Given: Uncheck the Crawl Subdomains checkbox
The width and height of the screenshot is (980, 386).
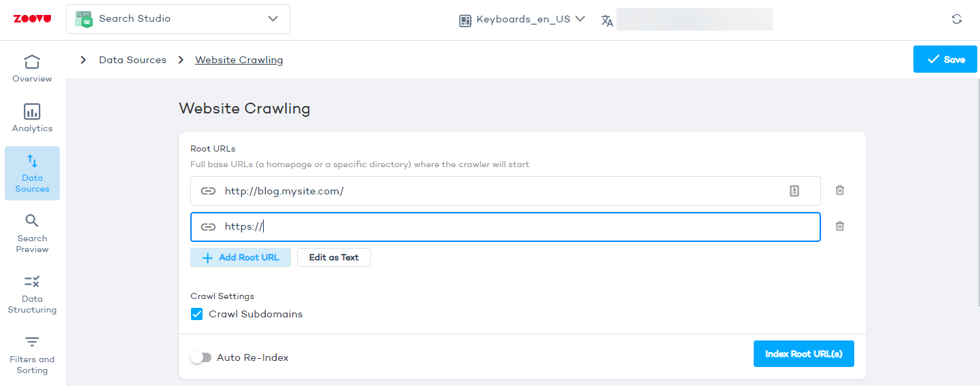Looking at the screenshot, I should tap(197, 314).
